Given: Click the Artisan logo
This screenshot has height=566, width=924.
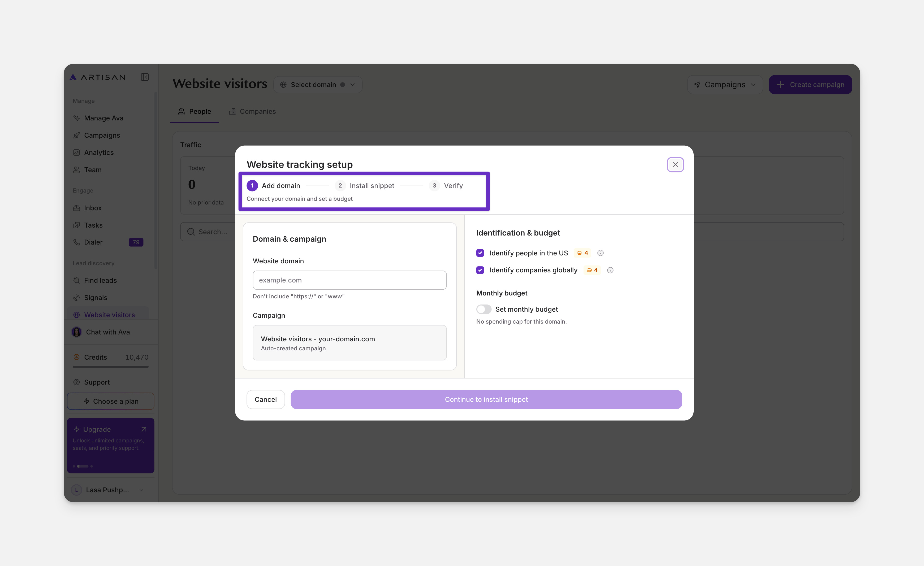Looking at the screenshot, I should click(x=97, y=77).
